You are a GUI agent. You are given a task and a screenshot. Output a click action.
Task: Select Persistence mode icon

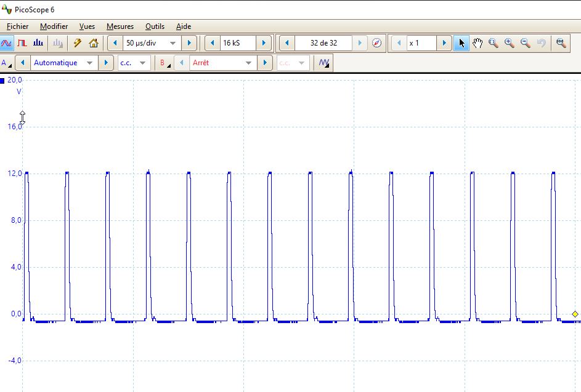pyautogui.click(x=22, y=43)
